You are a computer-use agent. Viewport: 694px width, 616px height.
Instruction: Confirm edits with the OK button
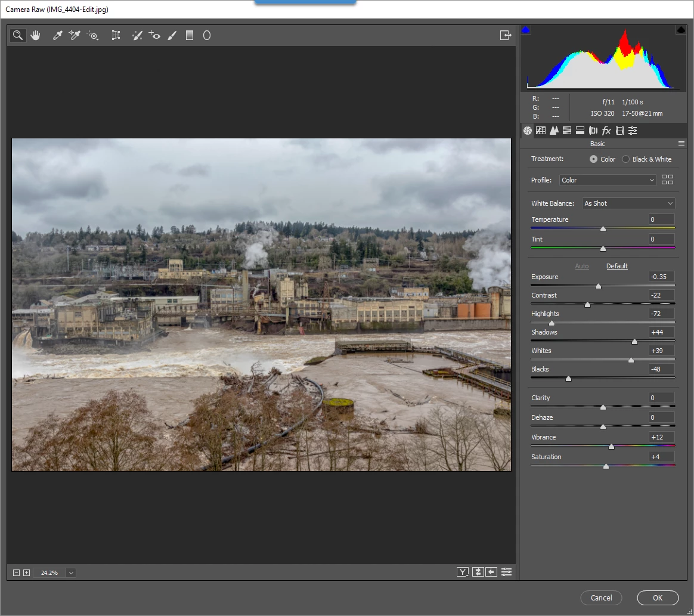pos(657,598)
